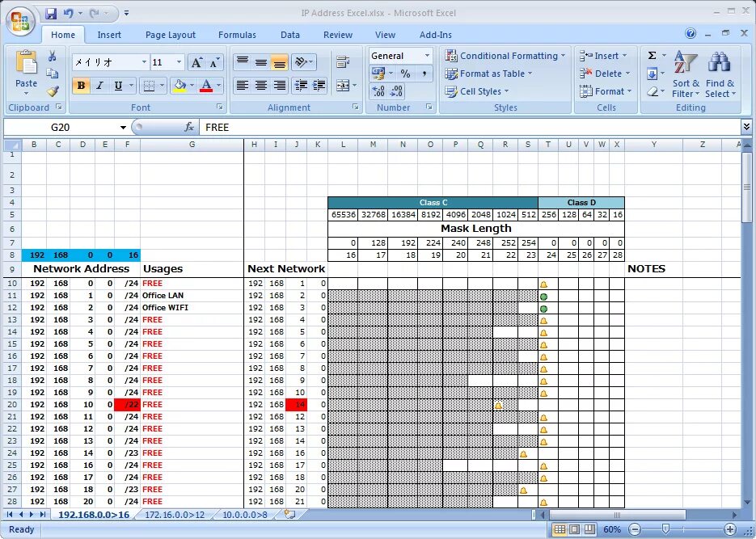Expand the Fill Color dropdown arrow
This screenshot has height=539, width=756.
click(x=192, y=83)
